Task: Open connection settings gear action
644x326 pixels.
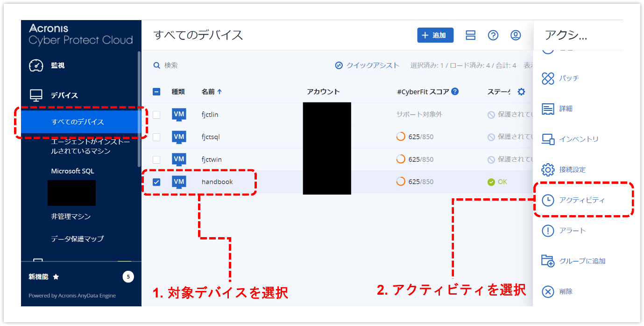Action: 547,169
